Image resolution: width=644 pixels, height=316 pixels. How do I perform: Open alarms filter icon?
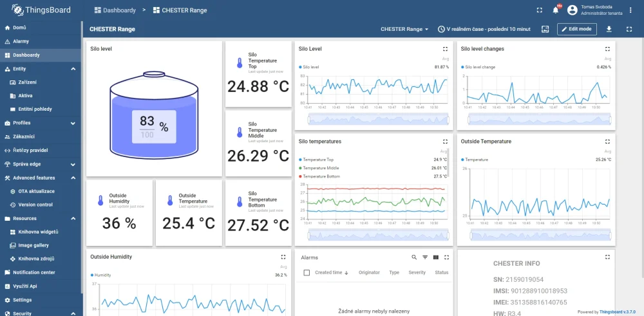pos(425,257)
